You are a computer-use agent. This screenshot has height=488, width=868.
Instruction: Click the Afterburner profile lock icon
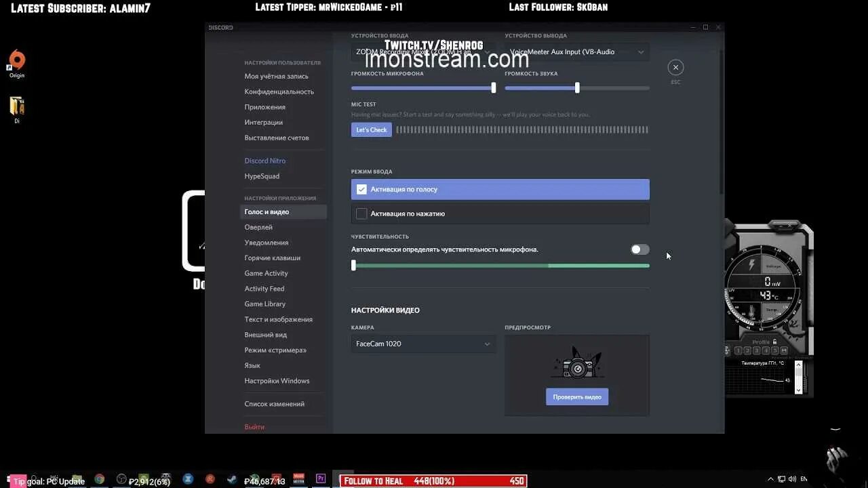774,342
